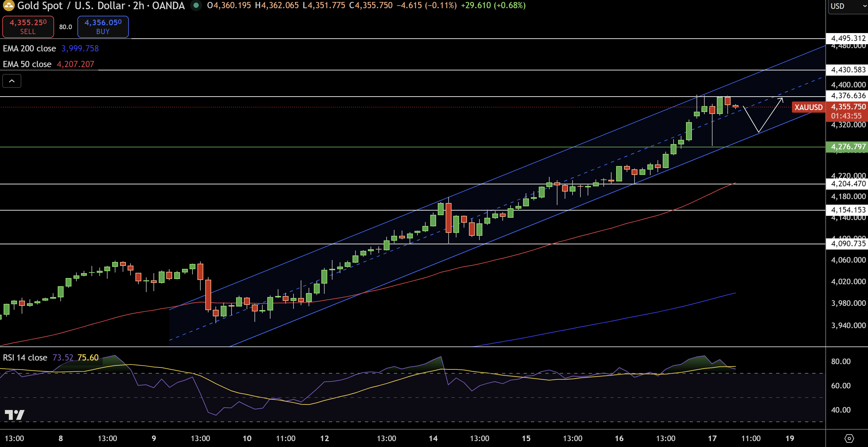Screen dimensions: 868x447
Task: Open the USD currency dropdown
Action: coord(846,6)
